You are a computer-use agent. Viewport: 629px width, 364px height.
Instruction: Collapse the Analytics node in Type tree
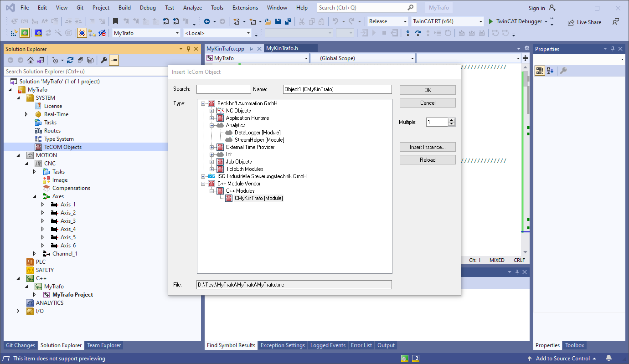coord(212,125)
